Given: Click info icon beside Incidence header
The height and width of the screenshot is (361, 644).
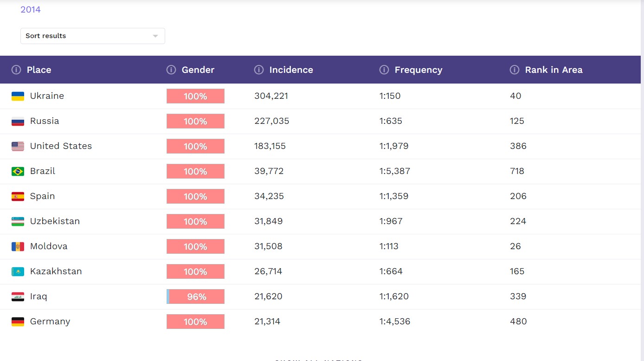Looking at the screenshot, I should pos(259,70).
